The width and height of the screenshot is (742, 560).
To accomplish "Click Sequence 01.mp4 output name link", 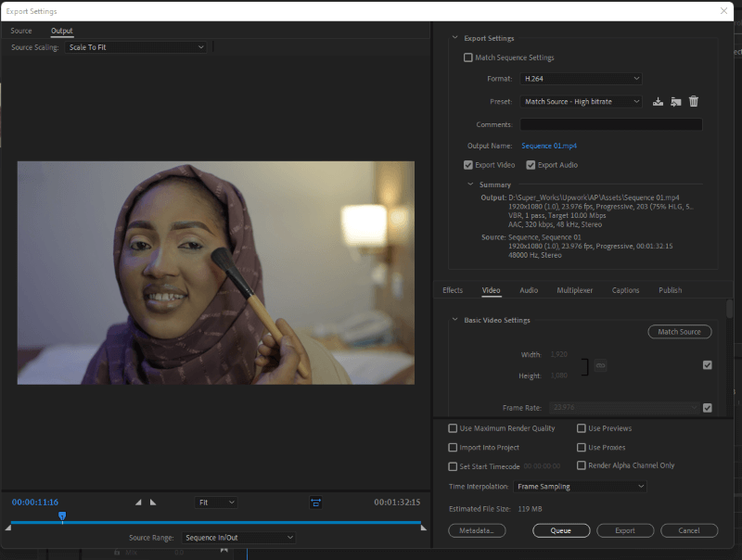I will tap(549, 146).
